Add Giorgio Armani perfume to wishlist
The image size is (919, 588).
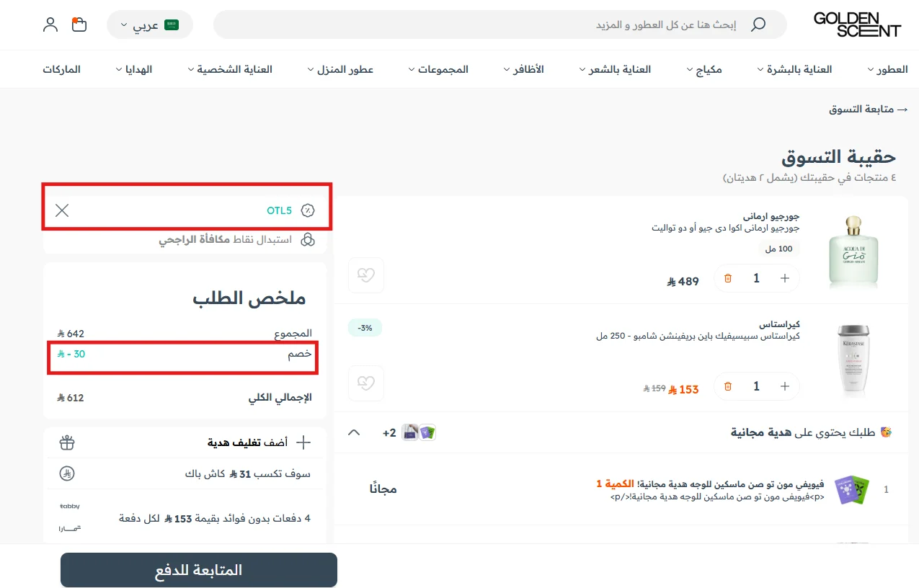click(x=366, y=275)
